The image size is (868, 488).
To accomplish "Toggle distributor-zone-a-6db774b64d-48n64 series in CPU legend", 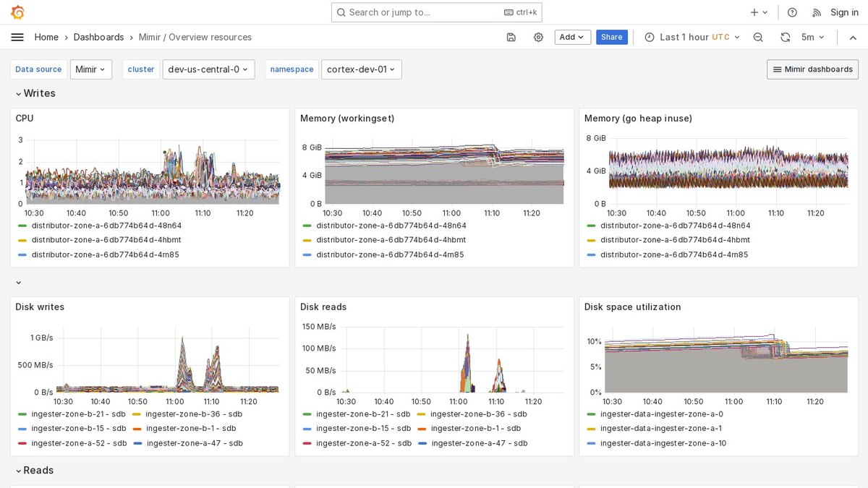I will tap(106, 226).
